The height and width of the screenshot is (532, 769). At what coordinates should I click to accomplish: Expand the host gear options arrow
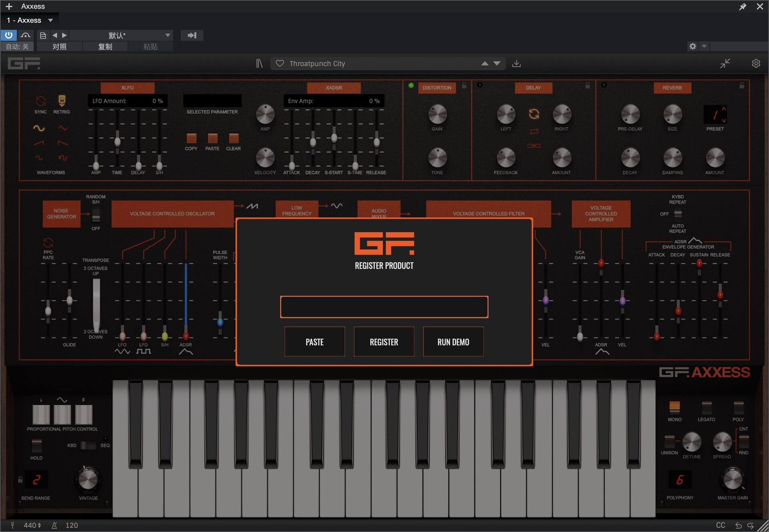point(704,46)
